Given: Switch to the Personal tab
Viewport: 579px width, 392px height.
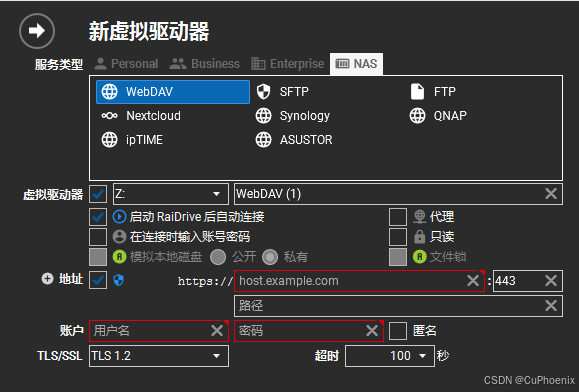Looking at the screenshot, I should [x=126, y=64].
